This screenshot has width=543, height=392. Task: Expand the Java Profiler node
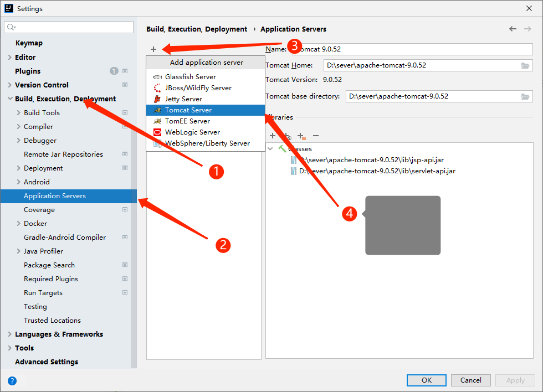(19, 251)
